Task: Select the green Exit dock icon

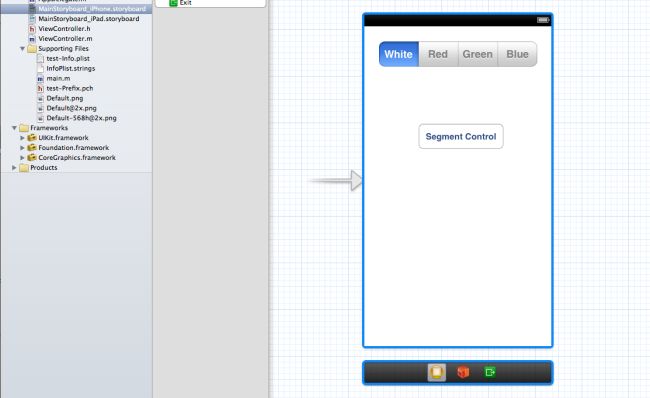Action: click(x=490, y=372)
